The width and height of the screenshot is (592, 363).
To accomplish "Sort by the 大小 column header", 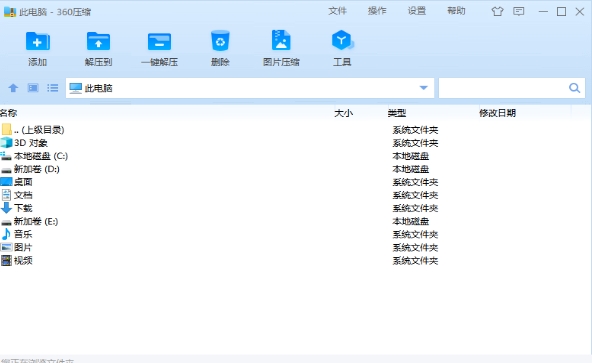I will pos(343,113).
